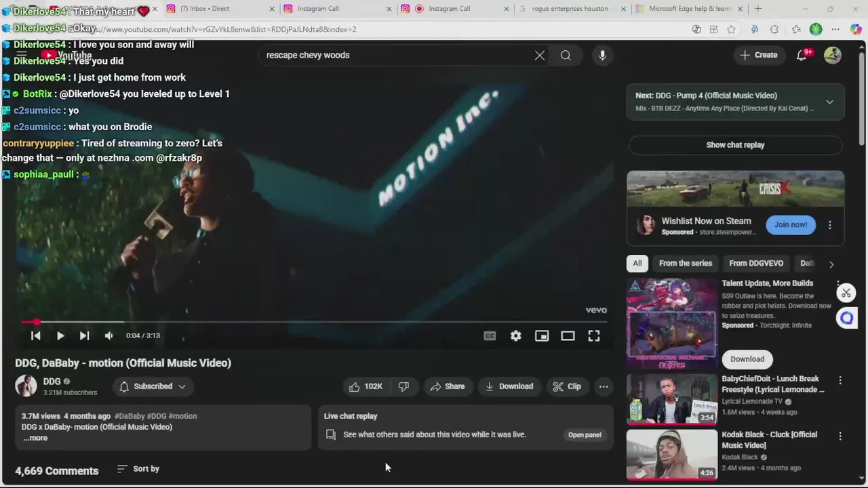This screenshot has width=868, height=488.
Task: Open Kodak Black Cluck video thumbnail
Action: pyautogui.click(x=671, y=454)
